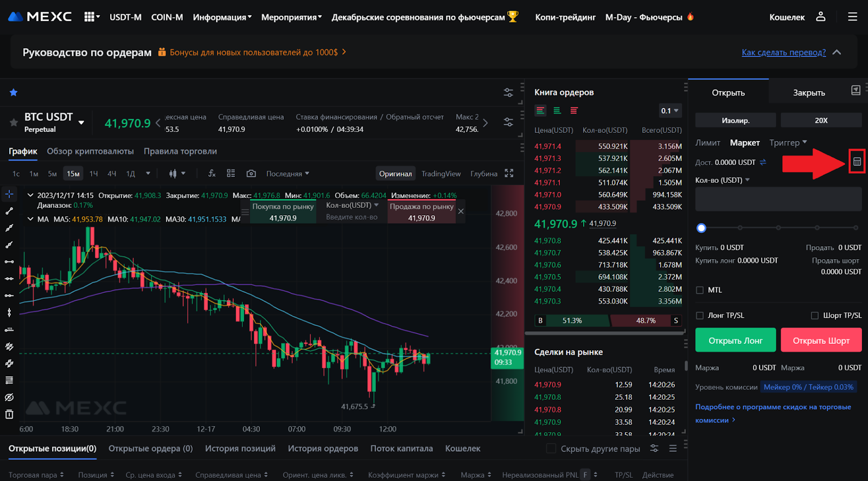The width and height of the screenshot is (868, 481).
Task: Expand the BTC USDT pair selector
Action: pos(81,123)
